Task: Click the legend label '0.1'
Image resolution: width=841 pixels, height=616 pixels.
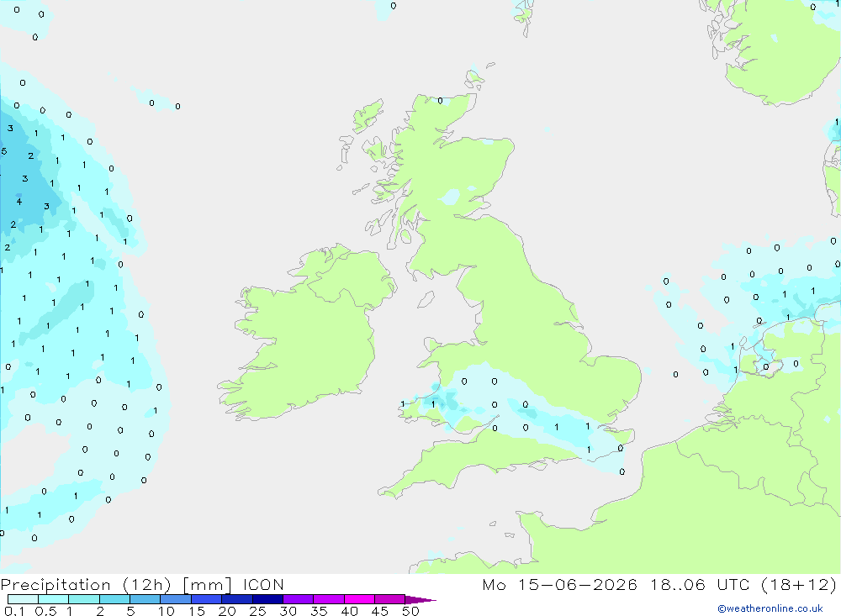Action: [14, 611]
